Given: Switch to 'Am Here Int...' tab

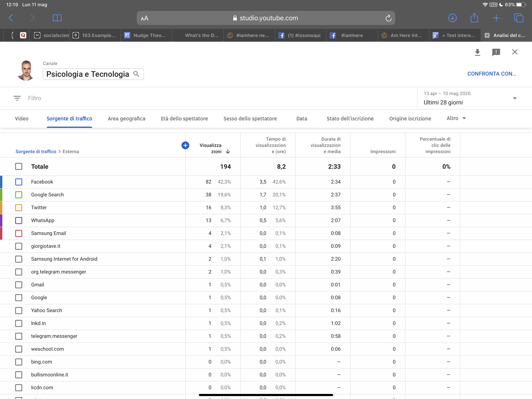Looking at the screenshot, I should click(403, 35).
